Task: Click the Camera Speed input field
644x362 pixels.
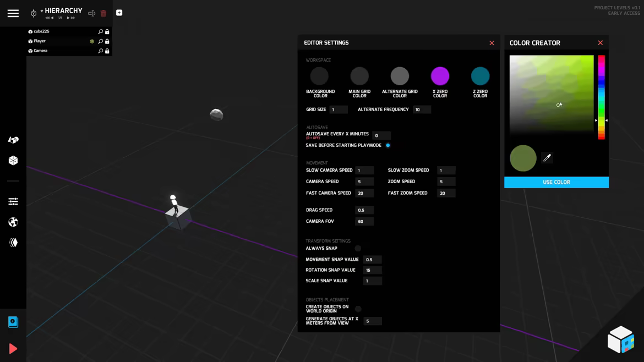Action: coord(364,182)
